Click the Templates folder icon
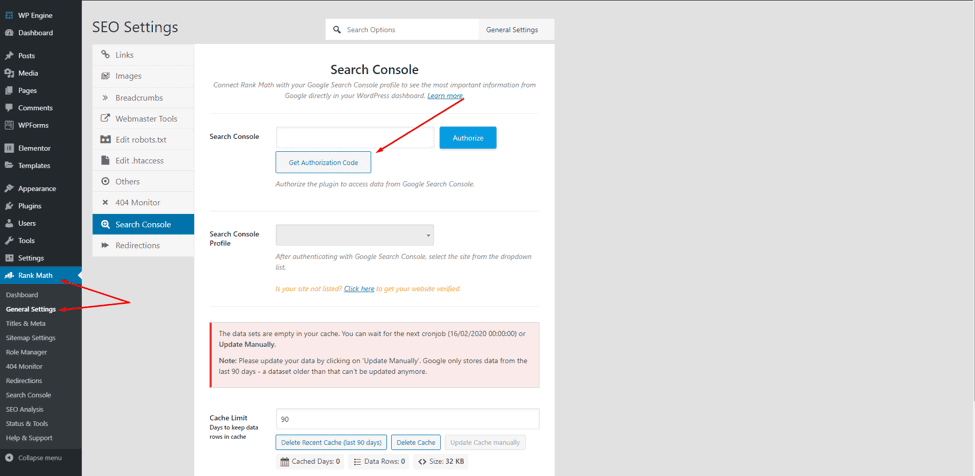 9,165
